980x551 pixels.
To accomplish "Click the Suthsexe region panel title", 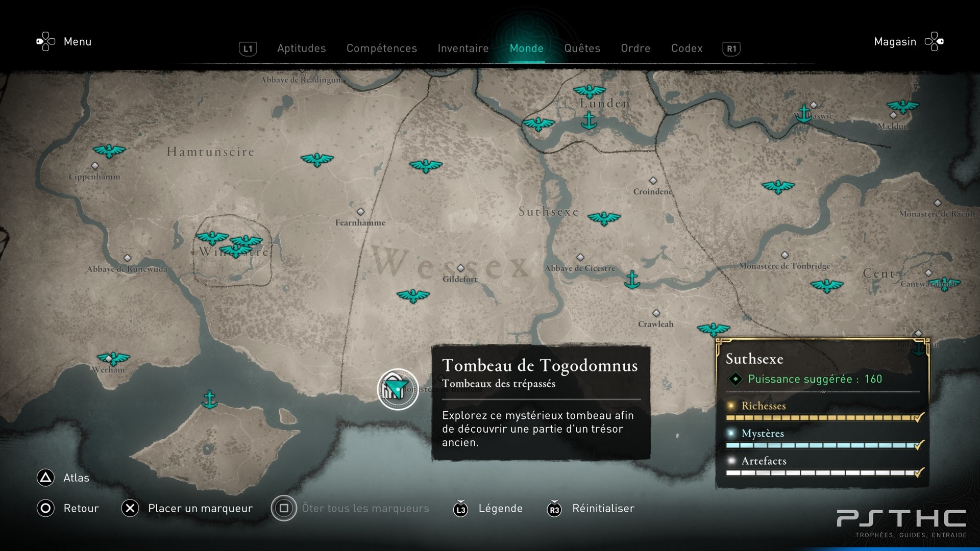I will click(x=754, y=359).
